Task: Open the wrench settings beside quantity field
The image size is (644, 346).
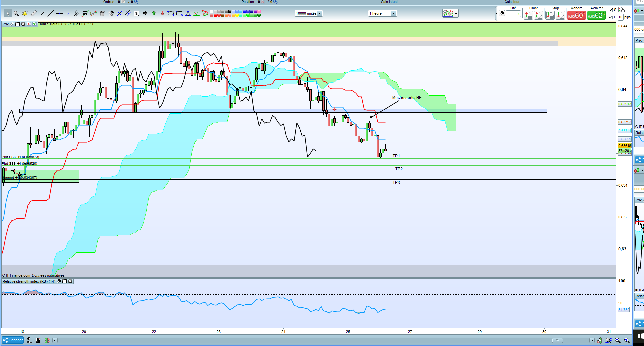Action: (502, 14)
